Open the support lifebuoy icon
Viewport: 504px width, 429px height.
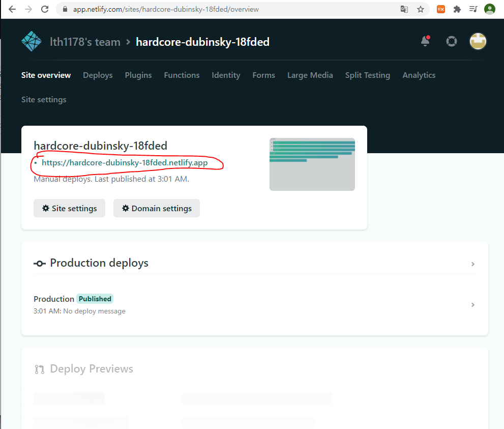(452, 41)
